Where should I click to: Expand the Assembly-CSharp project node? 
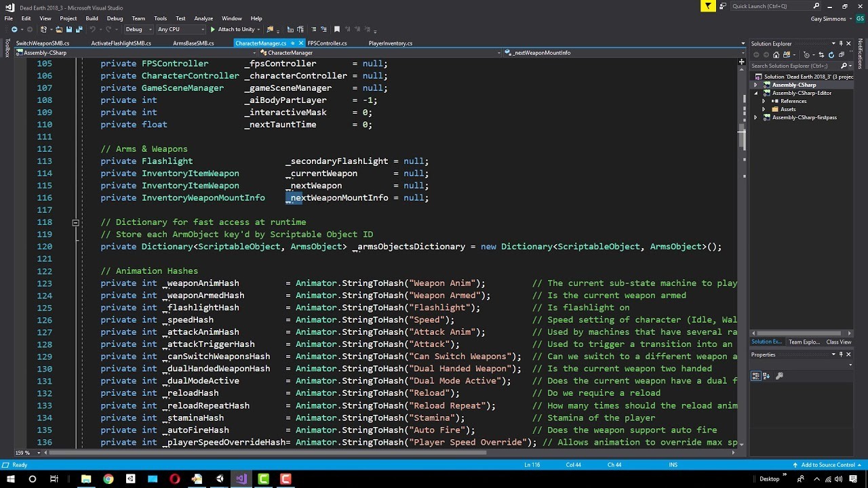click(x=756, y=85)
